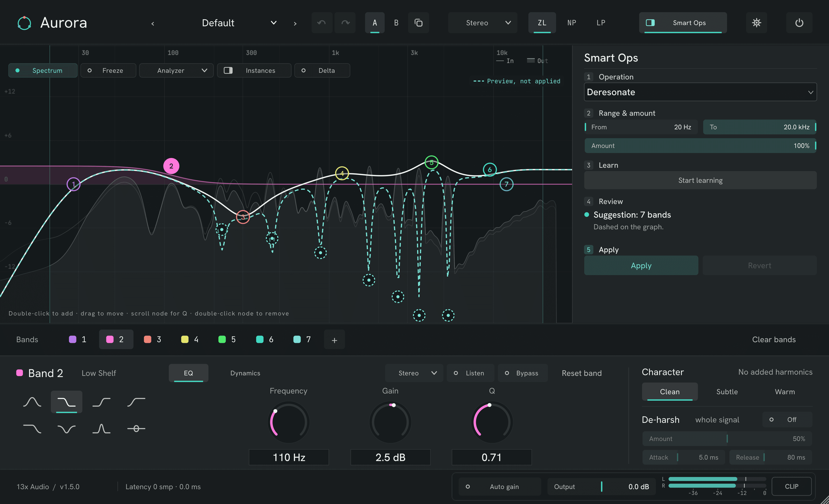
Task: Toggle Freeze analyzer
Action: 108,71
